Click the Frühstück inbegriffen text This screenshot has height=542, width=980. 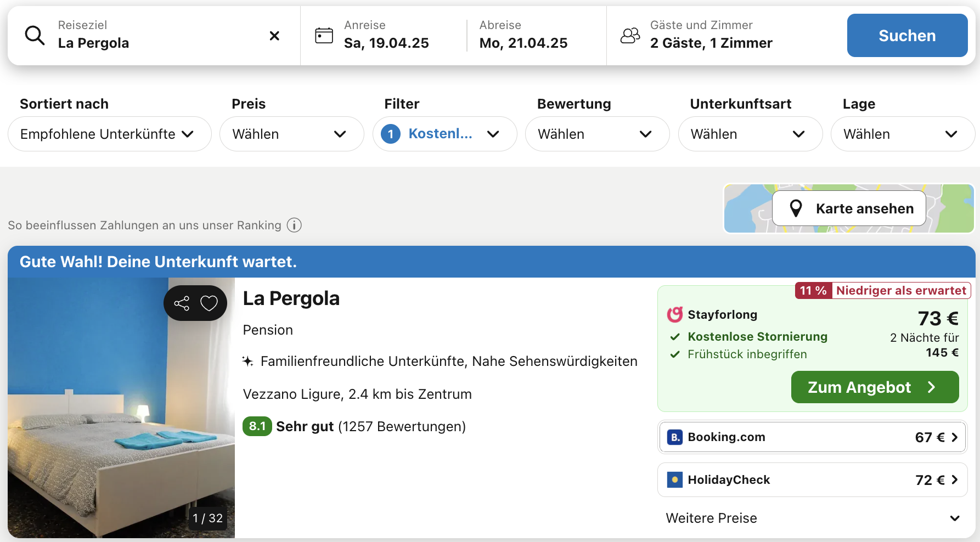pos(747,354)
